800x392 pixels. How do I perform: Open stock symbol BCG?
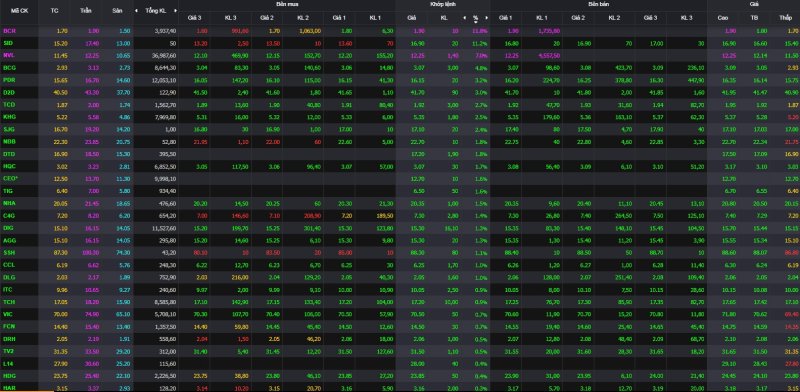[9, 67]
